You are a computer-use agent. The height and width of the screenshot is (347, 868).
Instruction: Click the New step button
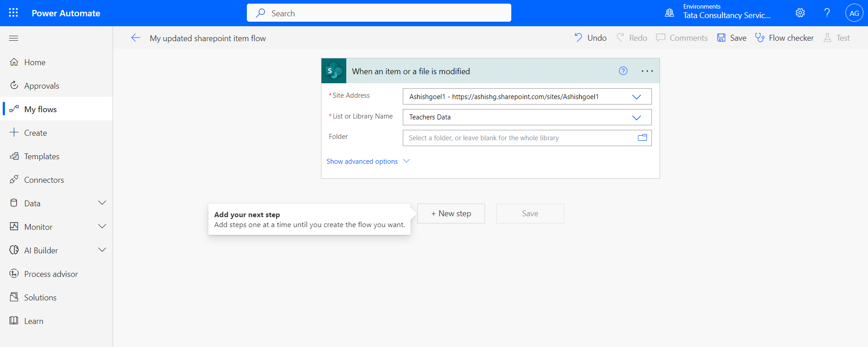451,214
